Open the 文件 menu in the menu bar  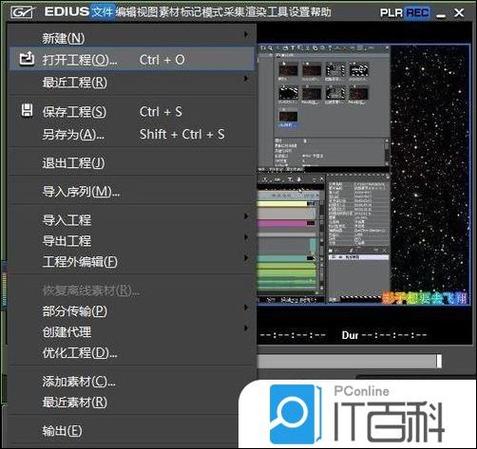tap(103, 12)
